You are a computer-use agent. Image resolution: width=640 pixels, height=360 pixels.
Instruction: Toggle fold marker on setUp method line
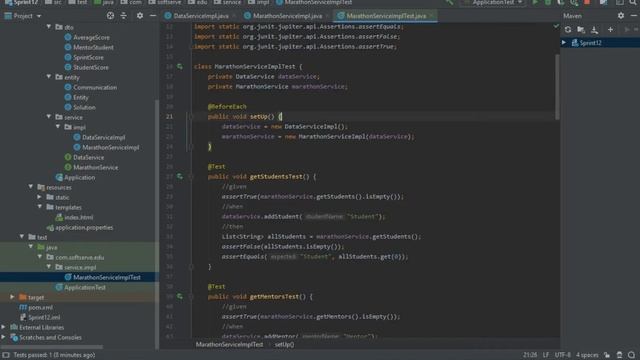(x=191, y=117)
